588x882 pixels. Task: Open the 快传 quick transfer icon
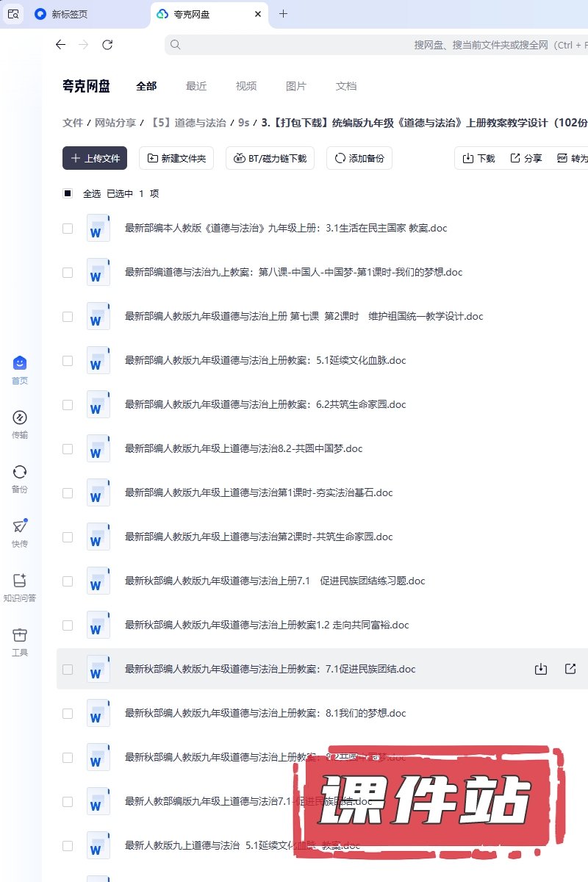20,532
